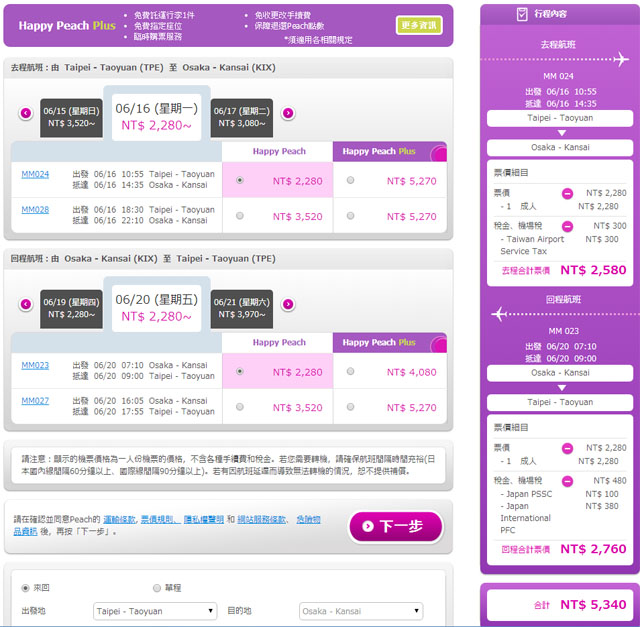This screenshot has width=640, height=627.
Task: Go to next return date arrow near 06/21
Action: tap(288, 304)
